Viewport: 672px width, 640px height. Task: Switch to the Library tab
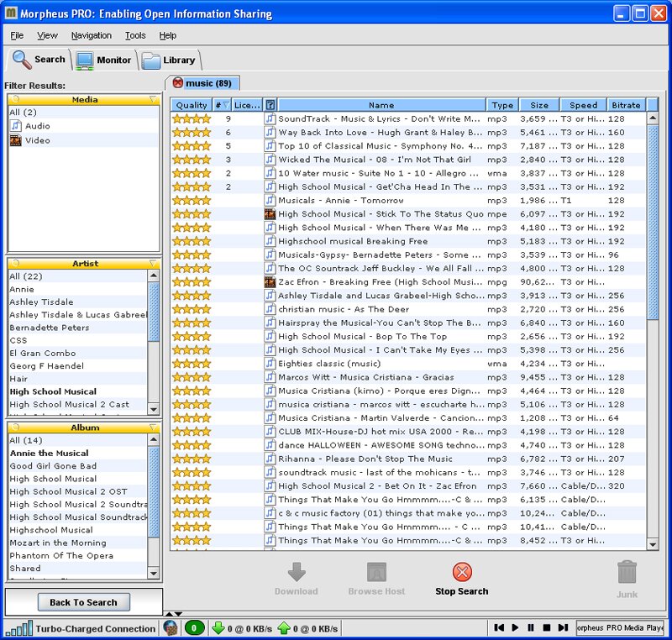tap(169, 60)
